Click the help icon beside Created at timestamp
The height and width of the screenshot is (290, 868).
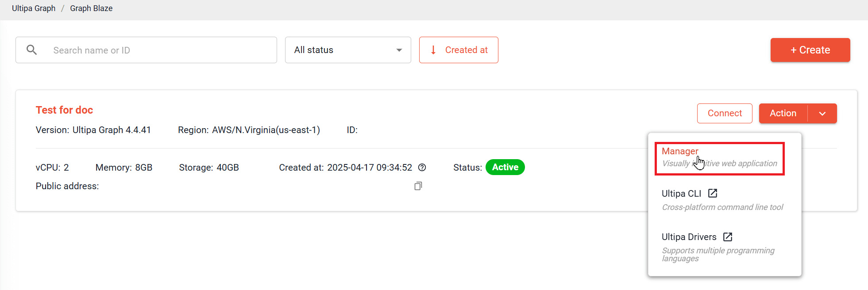coord(422,168)
